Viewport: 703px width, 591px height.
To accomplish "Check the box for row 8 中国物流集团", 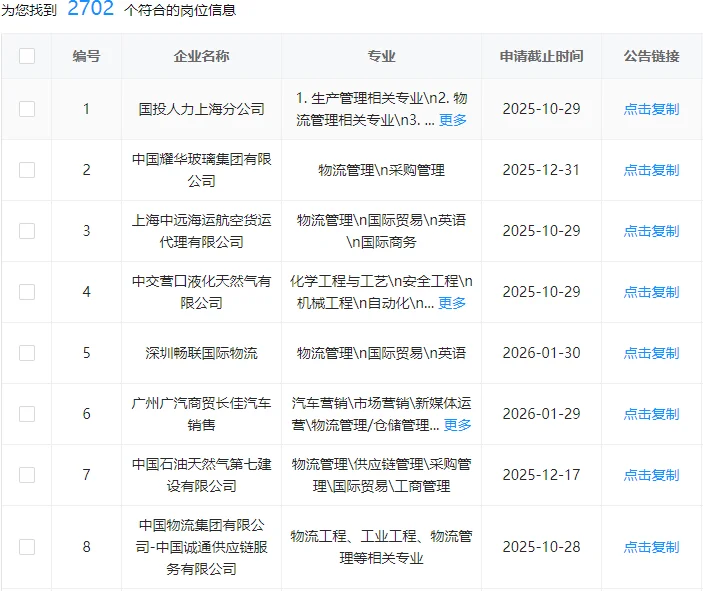I will coord(27,547).
